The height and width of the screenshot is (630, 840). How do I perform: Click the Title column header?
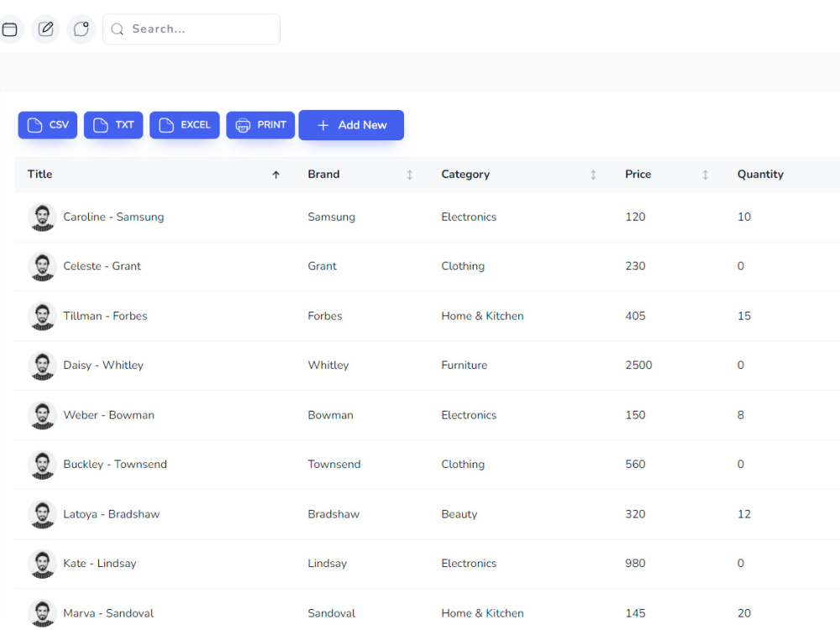40,174
